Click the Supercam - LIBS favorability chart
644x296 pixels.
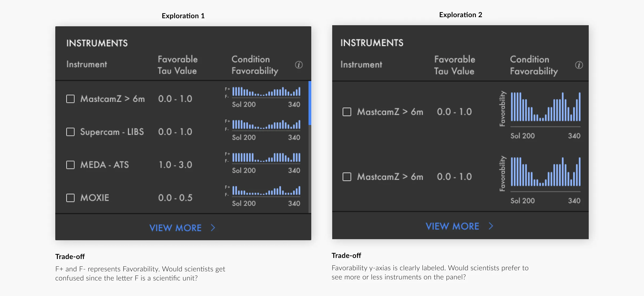click(266, 125)
